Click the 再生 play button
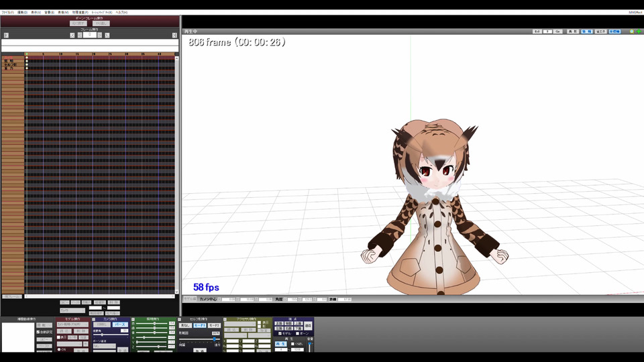This screenshot has height=362, width=644. (x=281, y=344)
